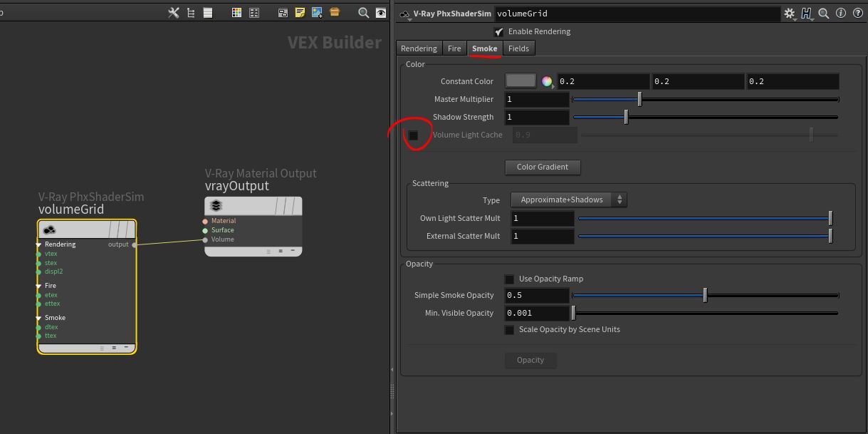Click the debug flag stripe on vrayOutput node
The image size is (868, 434).
click(x=288, y=206)
